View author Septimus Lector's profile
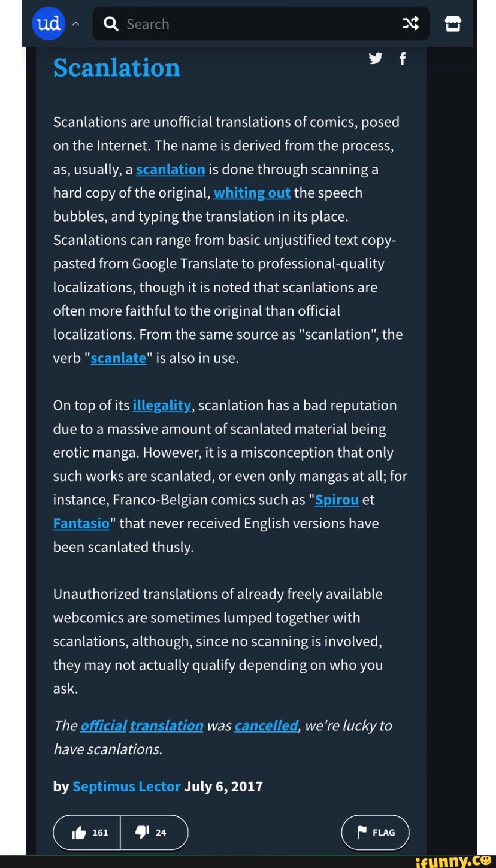This screenshot has width=496, height=868. pyautogui.click(x=126, y=786)
